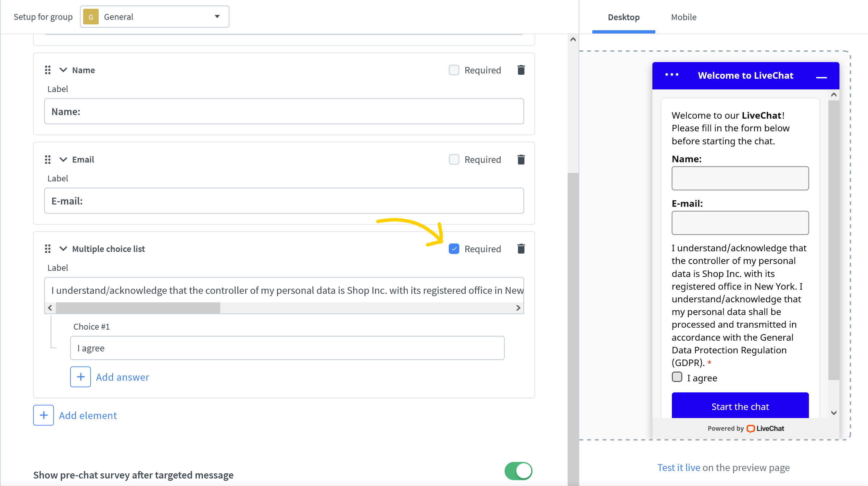The height and width of the screenshot is (486, 868).
Task: Enable Required checkbox for Multiple choice list
Action: click(454, 249)
